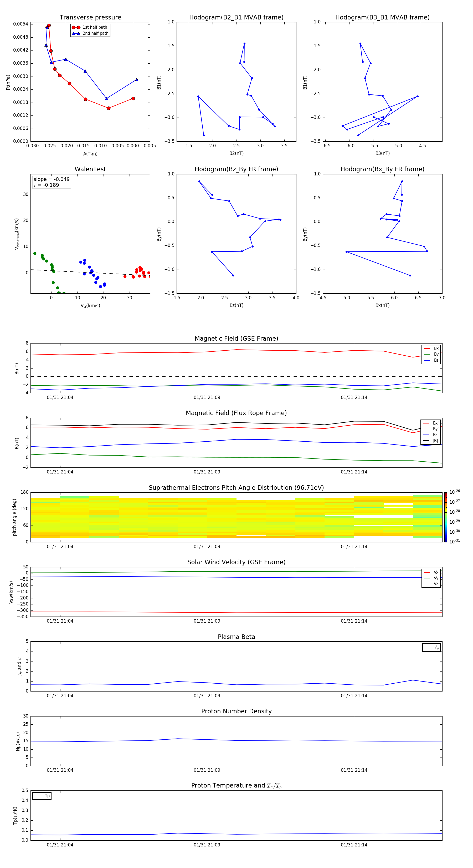Click '01/31 21:14' tick under Plasma Beta plot
The height and width of the screenshot is (868, 473).
(x=354, y=696)
